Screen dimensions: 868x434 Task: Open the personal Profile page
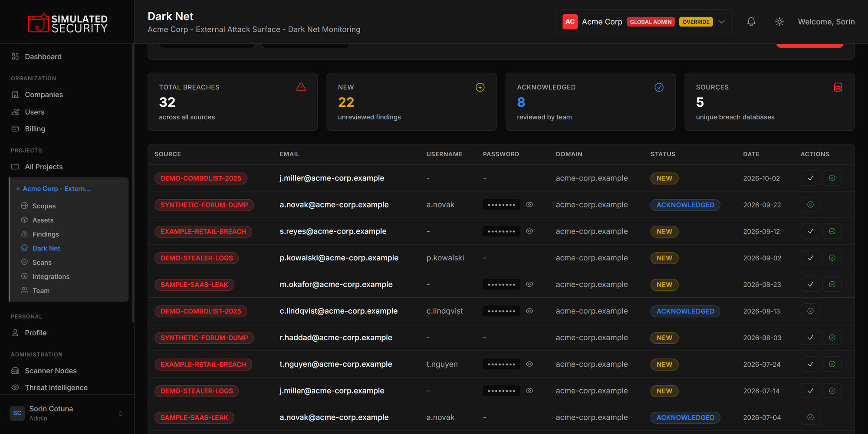click(36, 333)
